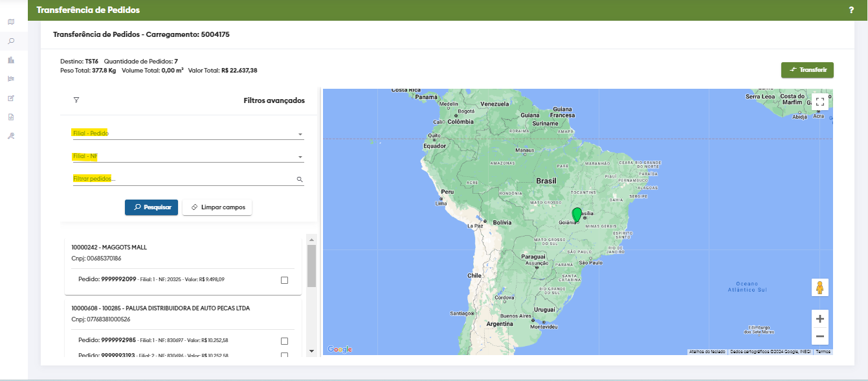The image size is (868, 381).
Task: Open the map icon in left sidebar
Action: (11, 22)
